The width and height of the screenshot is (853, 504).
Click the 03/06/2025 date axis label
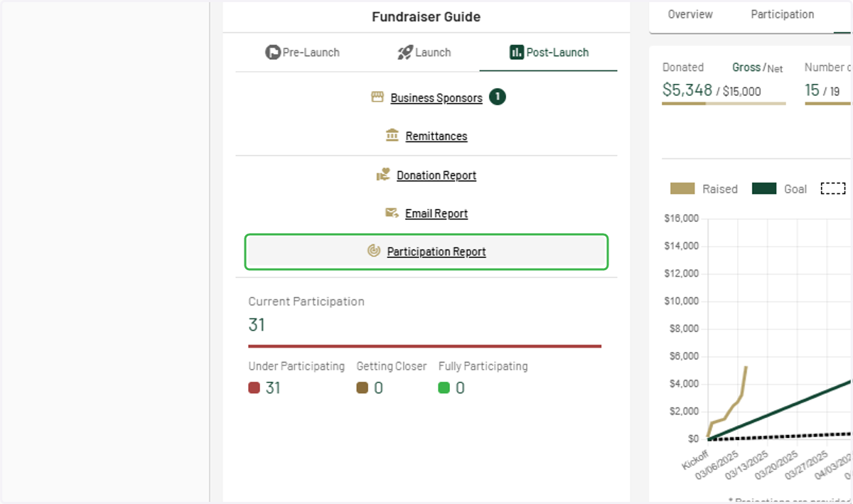(x=717, y=465)
